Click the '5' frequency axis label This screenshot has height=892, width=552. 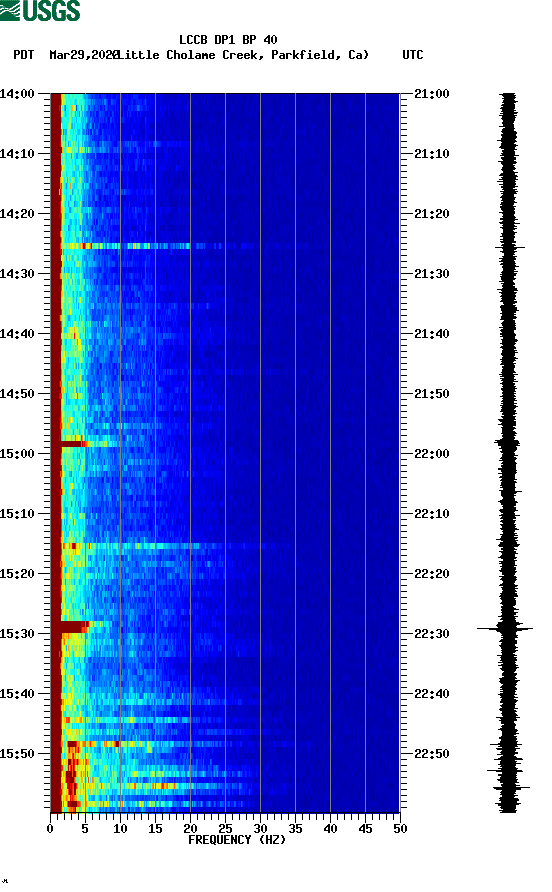pos(85,829)
